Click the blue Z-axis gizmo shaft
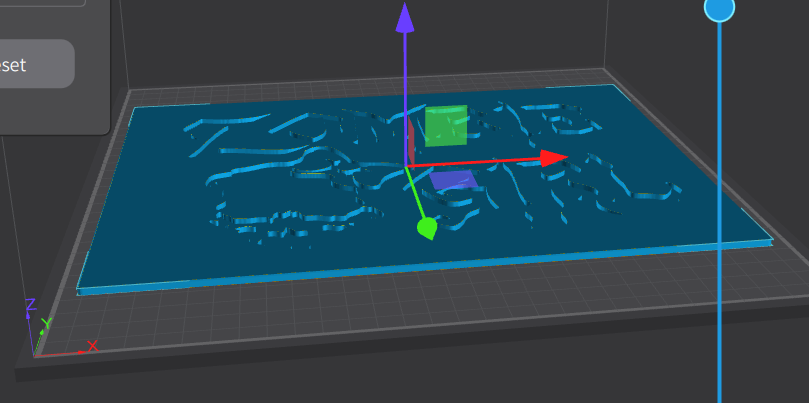This screenshot has height=403, width=809. click(x=405, y=90)
